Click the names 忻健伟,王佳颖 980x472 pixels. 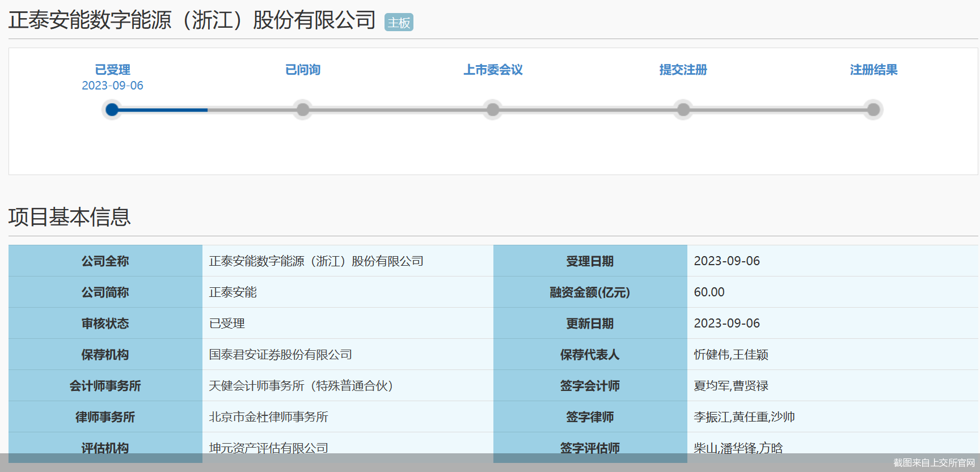point(731,355)
